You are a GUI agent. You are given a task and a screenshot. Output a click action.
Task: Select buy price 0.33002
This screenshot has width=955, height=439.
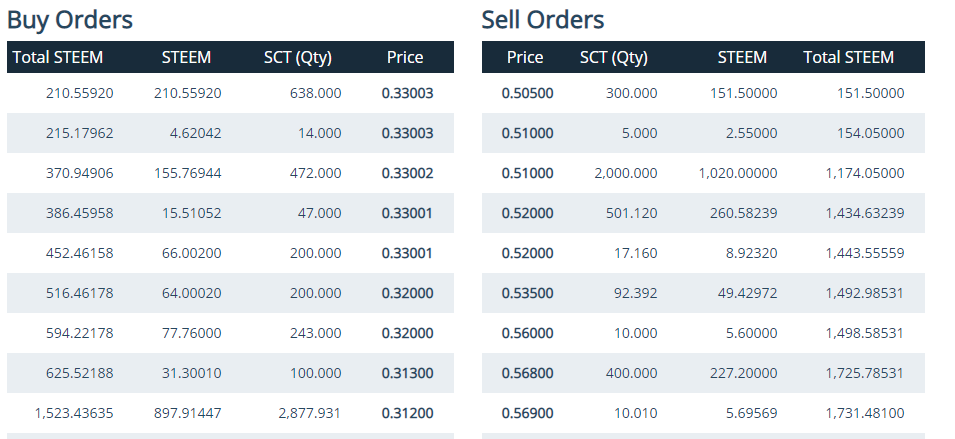point(407,174)
